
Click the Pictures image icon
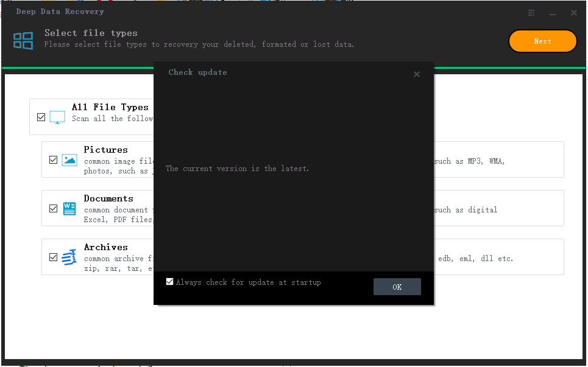(x=69, y=160)
